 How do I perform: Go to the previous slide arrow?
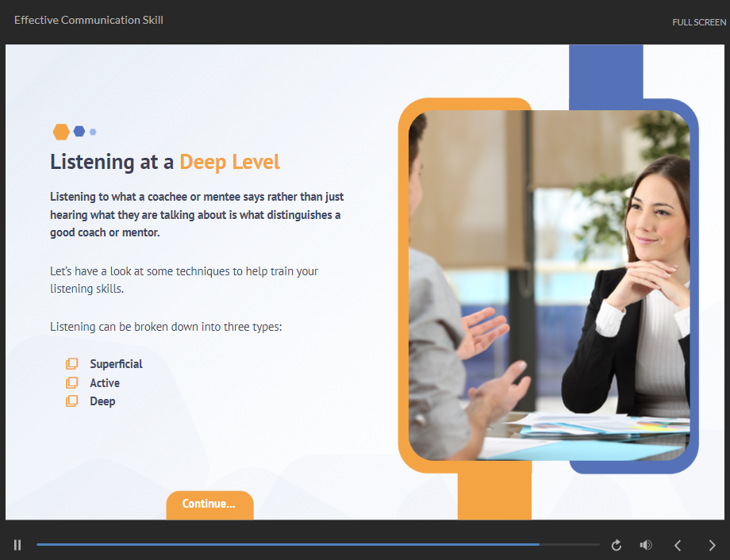click(x=678, y=545)
